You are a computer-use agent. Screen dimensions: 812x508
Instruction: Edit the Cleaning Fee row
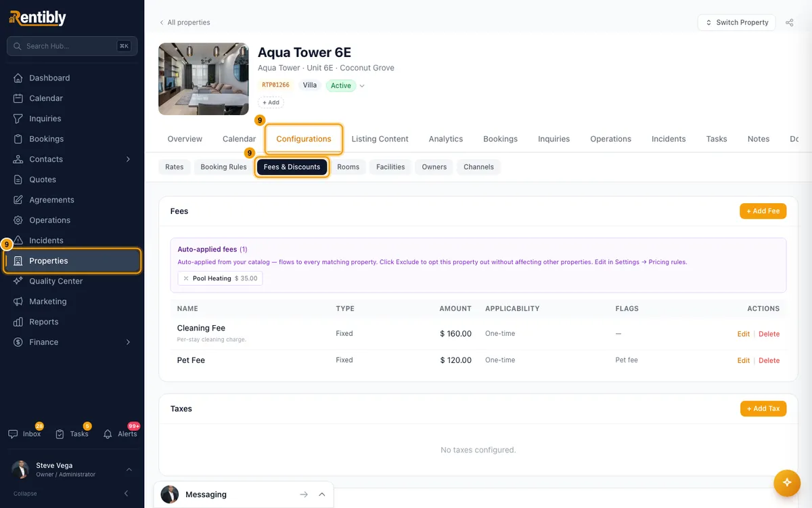pos(744,334)
